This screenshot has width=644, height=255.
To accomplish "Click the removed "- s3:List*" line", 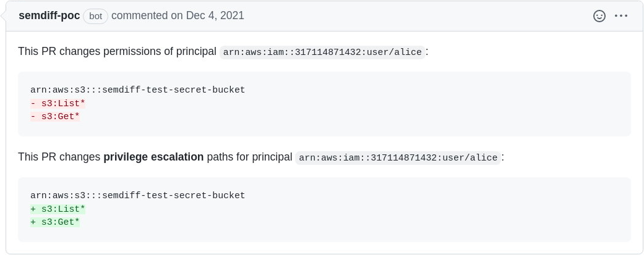I will click(x=58, y=103).
